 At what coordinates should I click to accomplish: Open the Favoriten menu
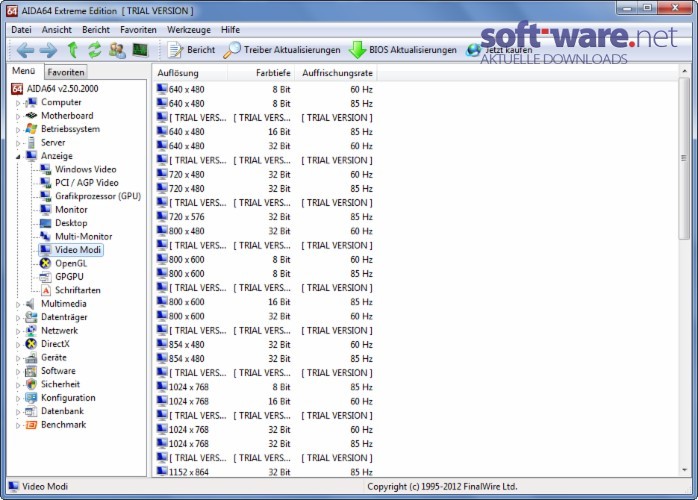click(138, 30)
